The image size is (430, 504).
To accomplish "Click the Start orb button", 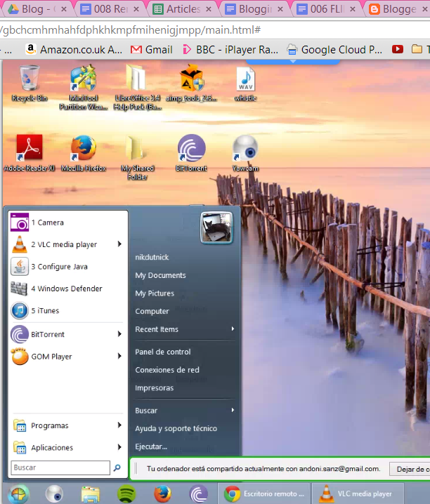I will [x=19, y=494].
